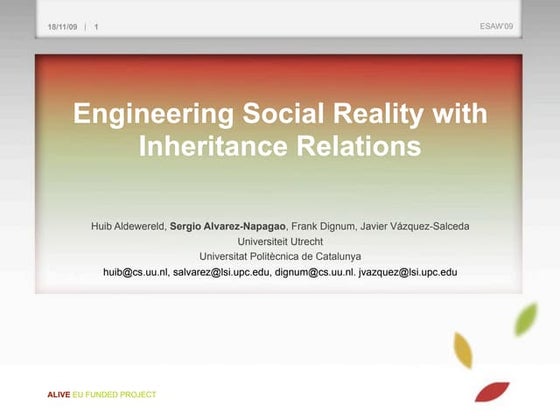
Task: Click the email 'dignum@cs.uu.nl'
Action: click(314, 272)
